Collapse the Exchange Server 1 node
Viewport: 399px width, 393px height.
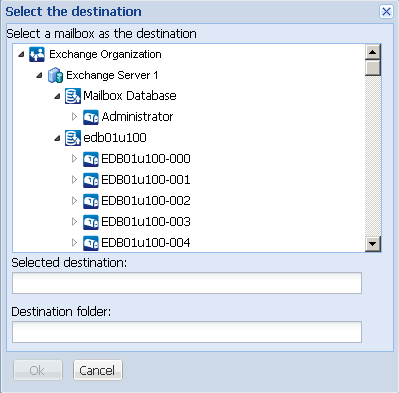coord(39,75)
